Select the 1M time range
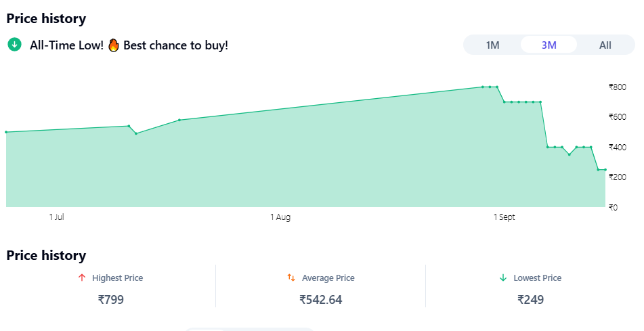Screen dimensions: 644x331 [x=492, y=45]
